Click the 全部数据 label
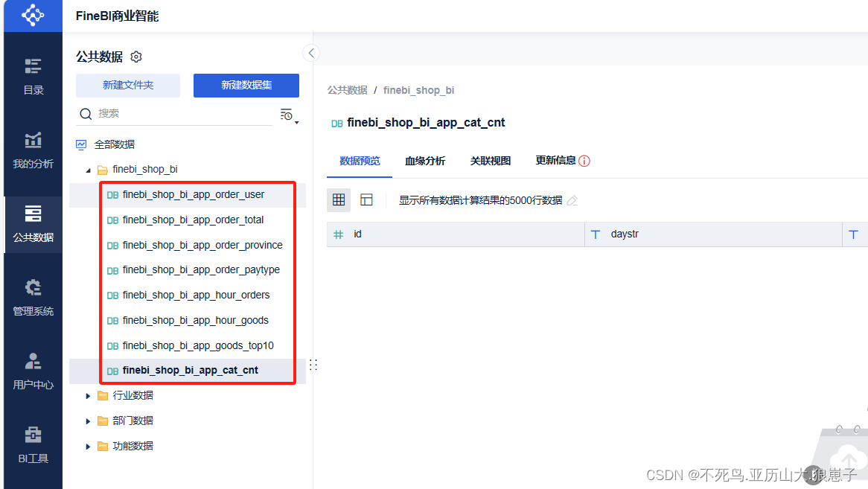Image resolution: width=868 pixels, height=489 pixels. (x=115, y=145)
